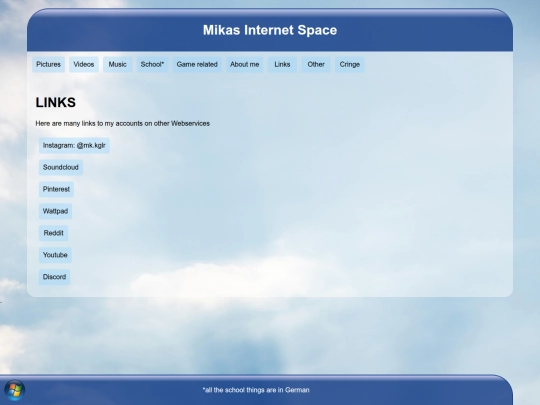Open the Pinterest link
The image size is (540, 405).
point(56,189)
